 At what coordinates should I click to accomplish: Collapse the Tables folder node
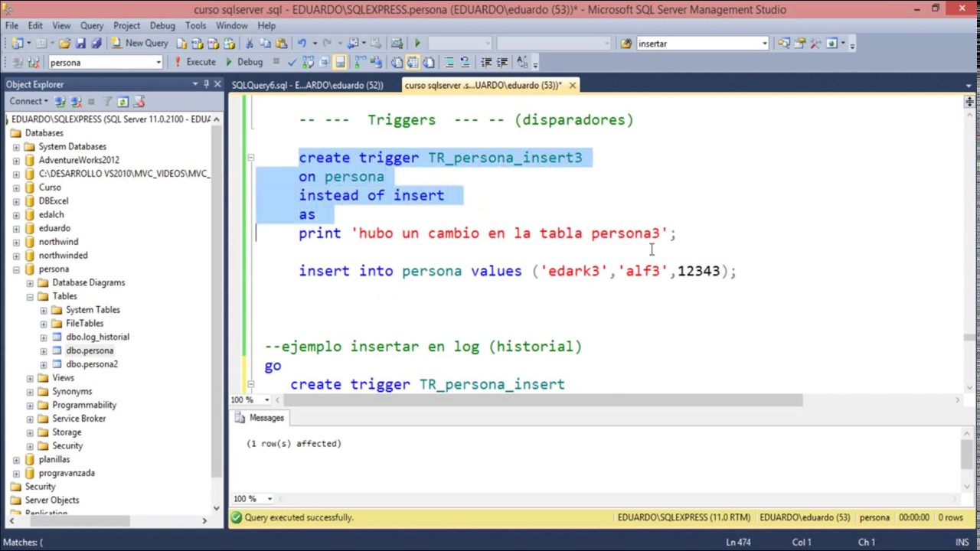(x=30, y=296)
